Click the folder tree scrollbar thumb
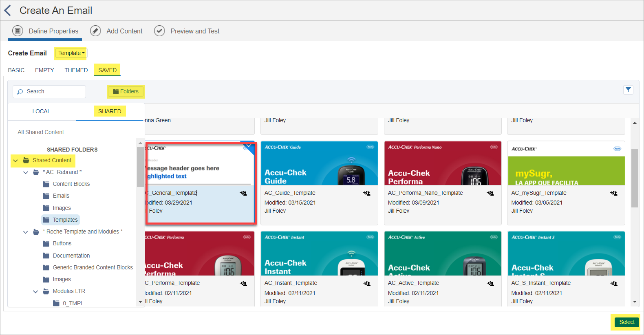Screen dimensions: 644x335 tap(140, 166)
